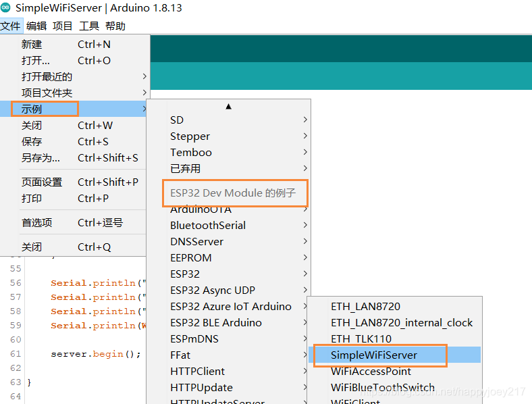The image size is (532, 404).
Task: Select 关闭 Ctrl+Q to quit
Action: [74, 247]
